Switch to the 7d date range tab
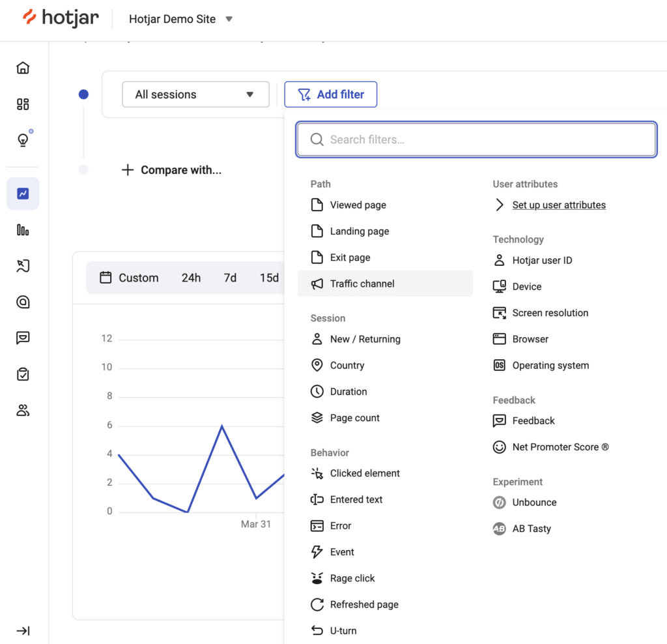The width and height of the screenshot is (667, 644). 230,277
